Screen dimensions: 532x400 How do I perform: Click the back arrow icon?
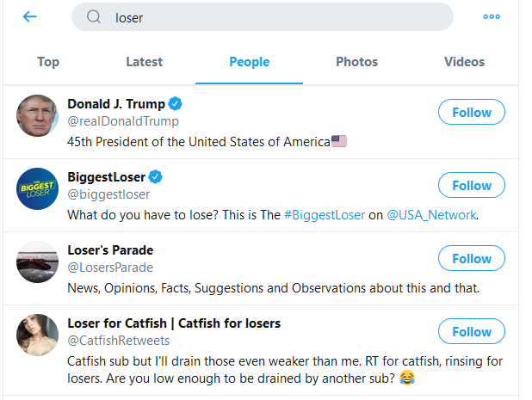pos(30,17)
